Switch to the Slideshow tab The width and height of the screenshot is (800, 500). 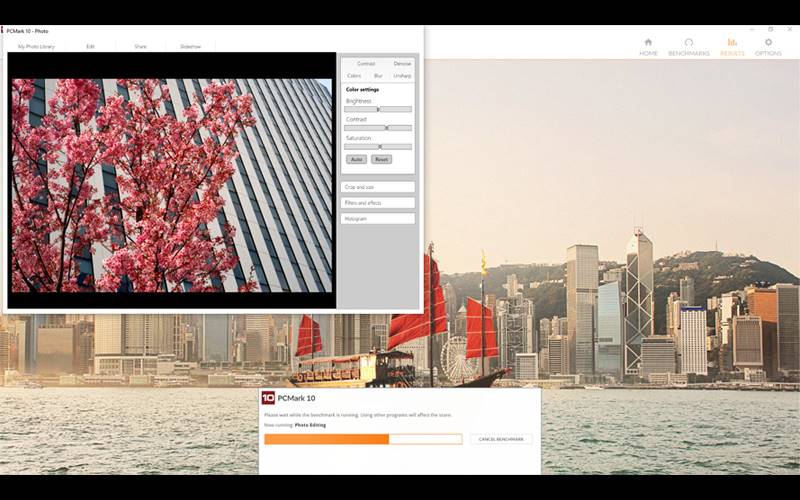190,46
